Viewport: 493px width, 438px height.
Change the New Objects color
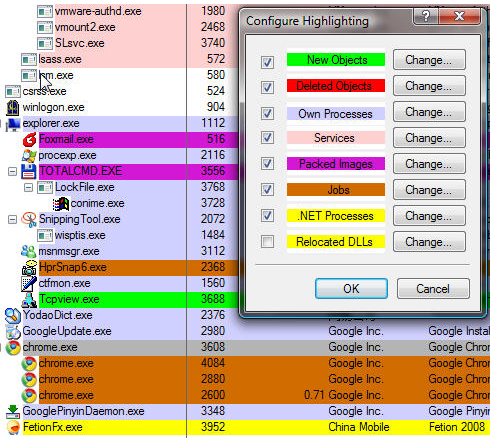(x=429, y=60)
